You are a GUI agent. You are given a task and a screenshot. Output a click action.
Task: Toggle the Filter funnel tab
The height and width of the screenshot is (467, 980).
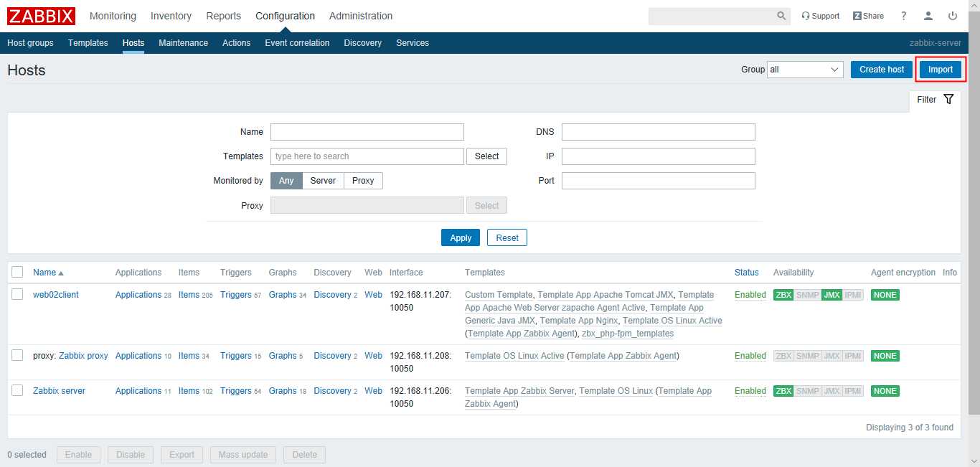[935, 100]
